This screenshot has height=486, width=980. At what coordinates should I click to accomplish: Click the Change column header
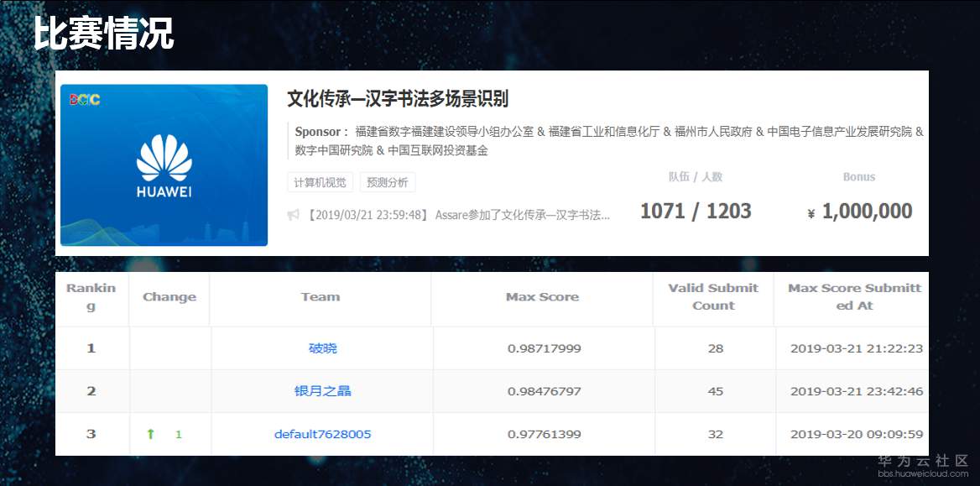(x=169, y=297)
